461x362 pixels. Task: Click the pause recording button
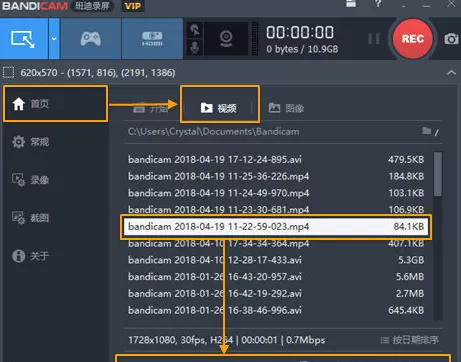coord(374,39)
